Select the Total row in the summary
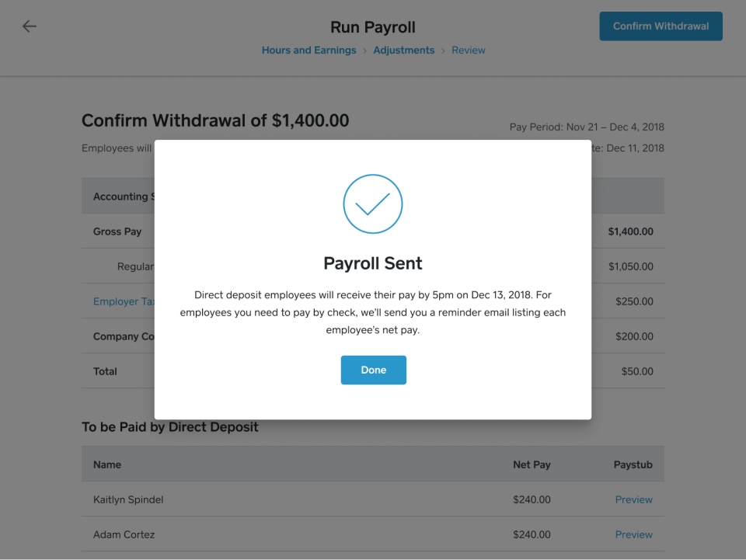This screenshot has width=746, height=560. (x=105, y=371)
